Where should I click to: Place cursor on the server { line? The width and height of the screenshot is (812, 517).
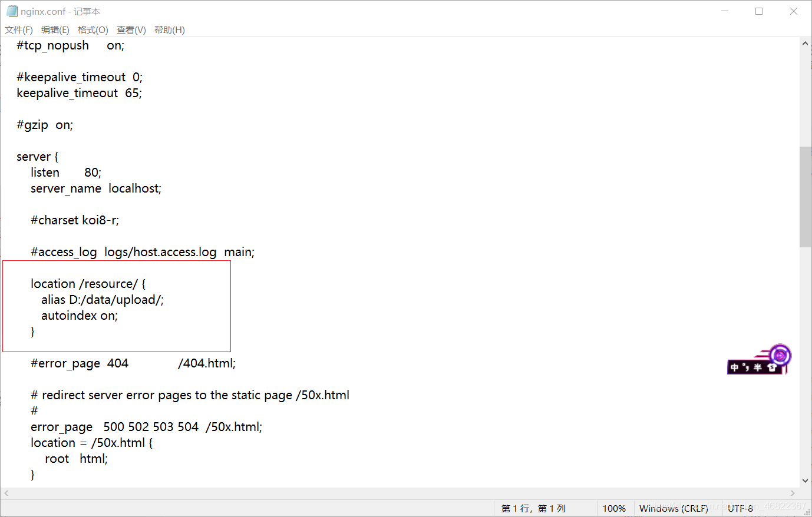[x=38, y=157]
